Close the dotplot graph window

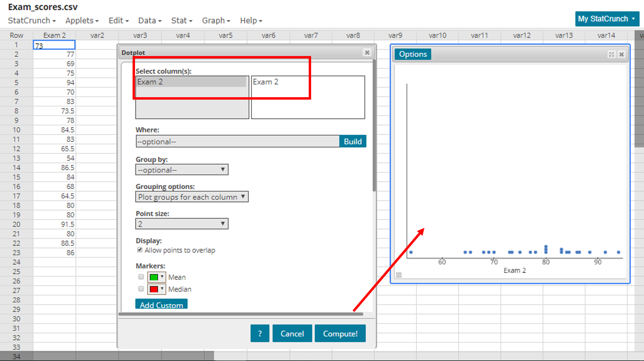coord(621,54)
